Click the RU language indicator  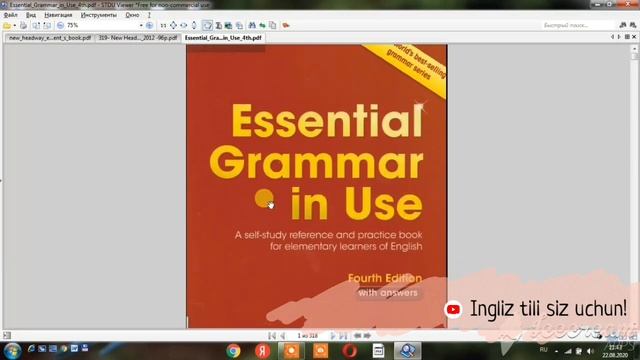[543, 350]
